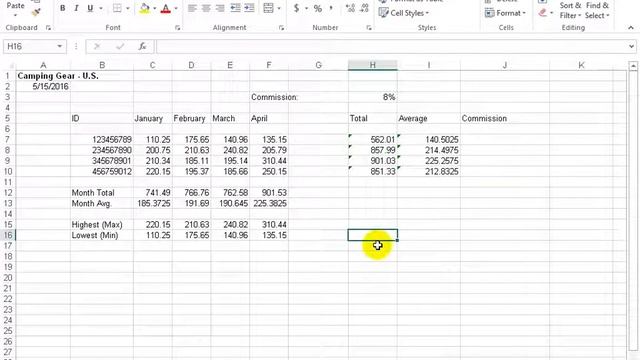This screenshot has height=360, width=640.
Task: Click into the formula bar
Action: pos(391,46)
